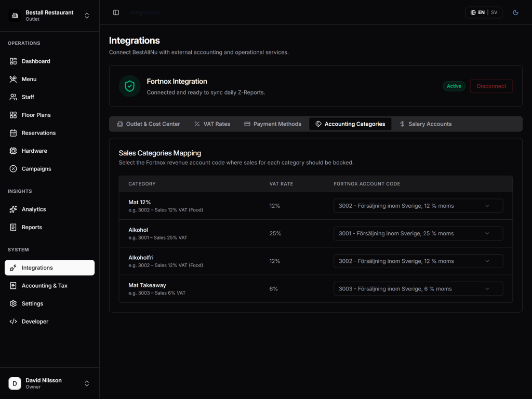Open the Analytics page
Image resolution: width=532 pixels, height=399 pixels.
click(49, 209)
